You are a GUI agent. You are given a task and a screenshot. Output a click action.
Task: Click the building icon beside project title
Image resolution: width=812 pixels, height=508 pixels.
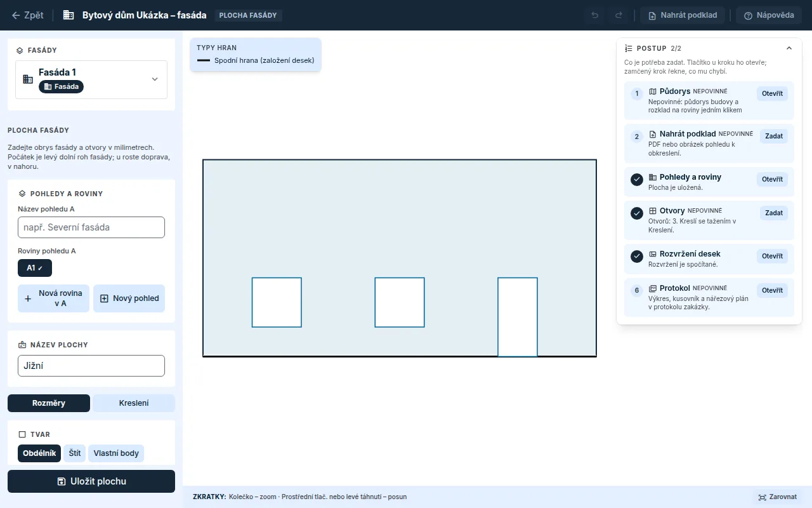(69, 15)
